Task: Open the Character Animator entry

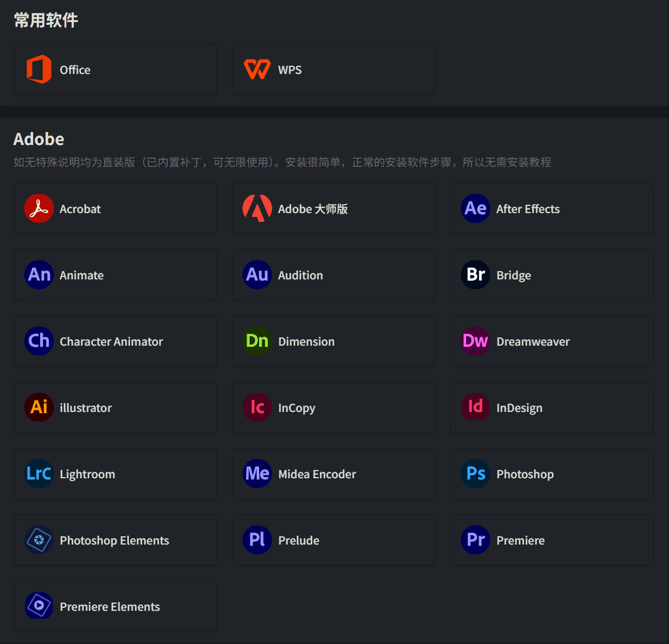Action: (115, 341)
